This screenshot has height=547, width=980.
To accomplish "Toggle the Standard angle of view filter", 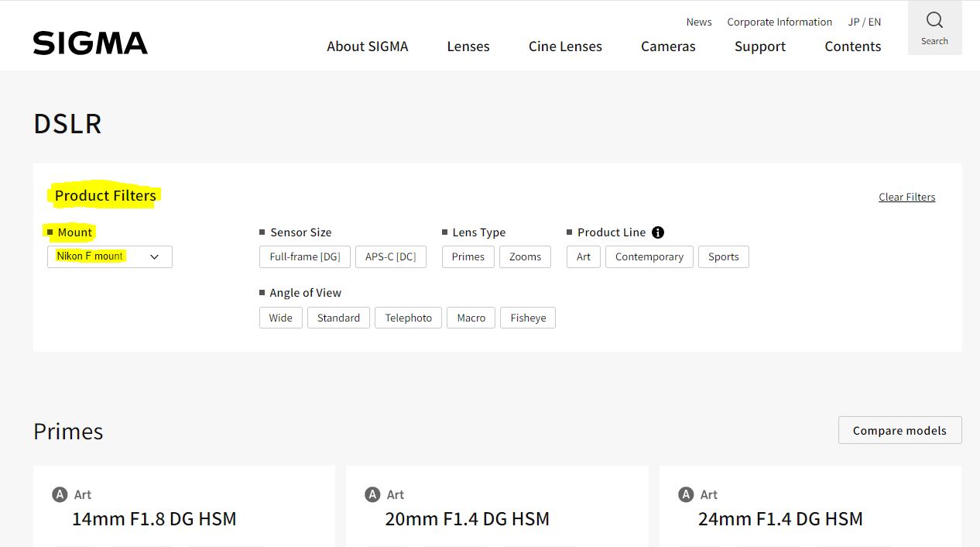I will (x=338, y=318).
